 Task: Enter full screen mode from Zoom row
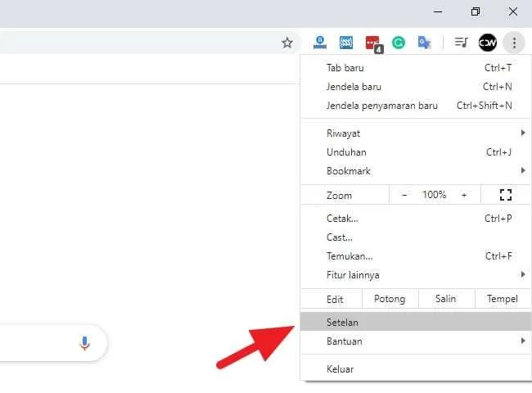point(506,195)
